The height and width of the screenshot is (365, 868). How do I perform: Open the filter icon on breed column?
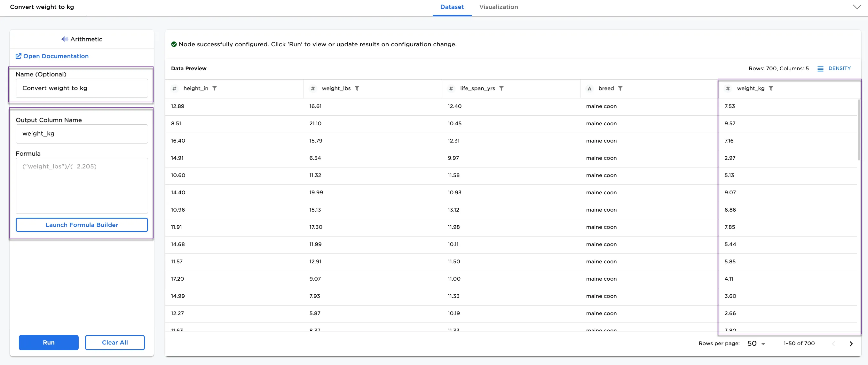click(x=621, y=88)
